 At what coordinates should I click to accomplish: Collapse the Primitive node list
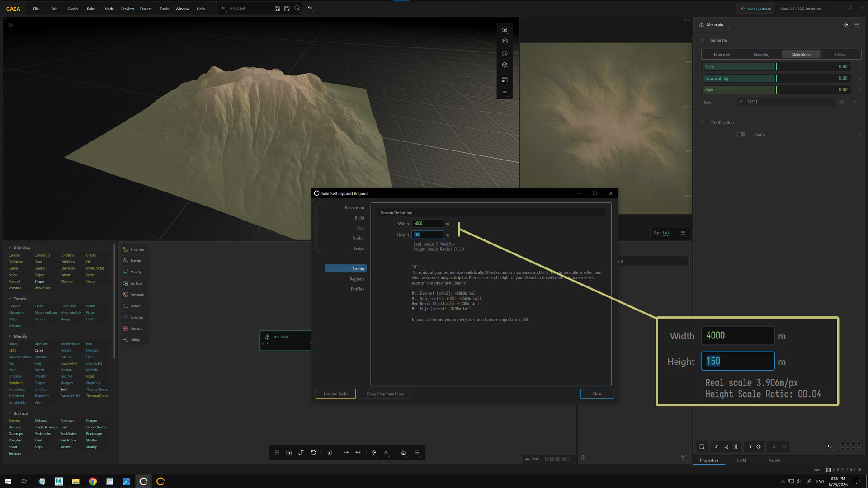pyautogui.click(x=10, y=248)
